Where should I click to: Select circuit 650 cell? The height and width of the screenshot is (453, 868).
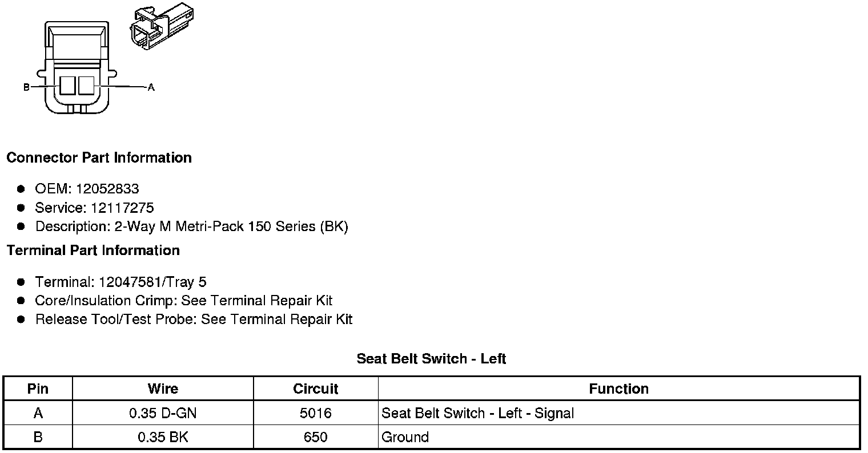[x=315, y=437]
